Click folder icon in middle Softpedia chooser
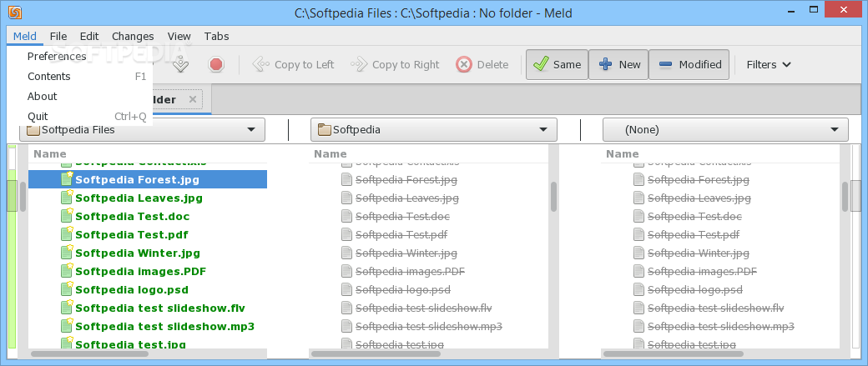The width and height of the screenshot is (868, 366). pos(325,130)
